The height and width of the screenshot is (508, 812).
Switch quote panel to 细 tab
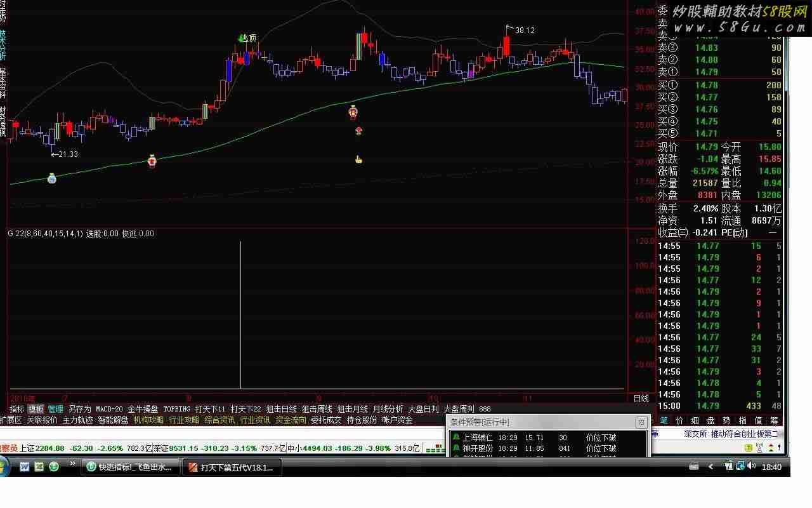click(695, 420)
